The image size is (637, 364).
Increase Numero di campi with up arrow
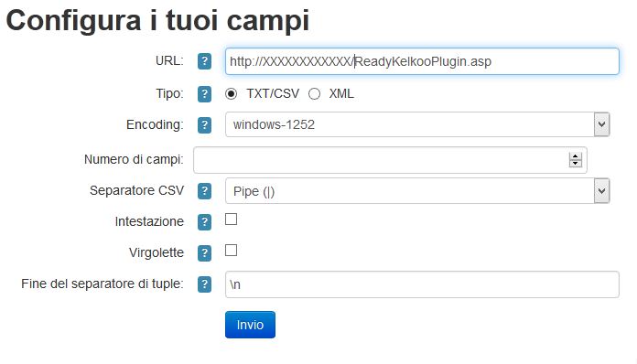coord(576,156)
